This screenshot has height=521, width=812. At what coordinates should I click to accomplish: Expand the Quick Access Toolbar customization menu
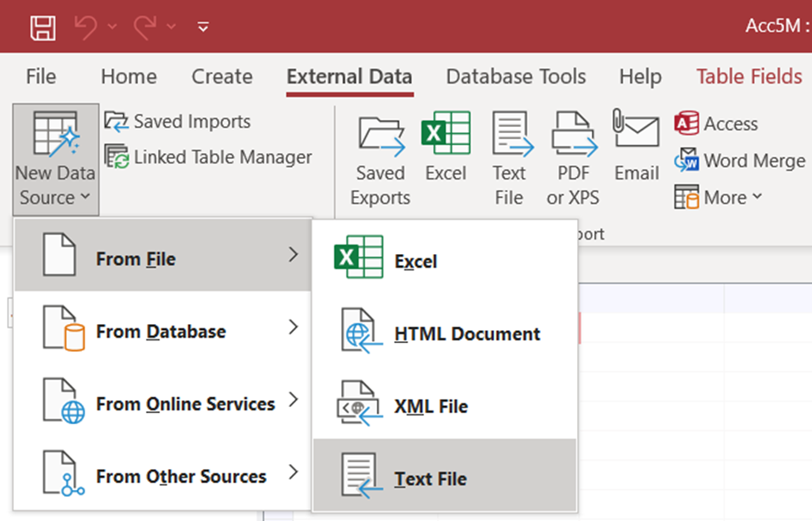coord(201,26)
